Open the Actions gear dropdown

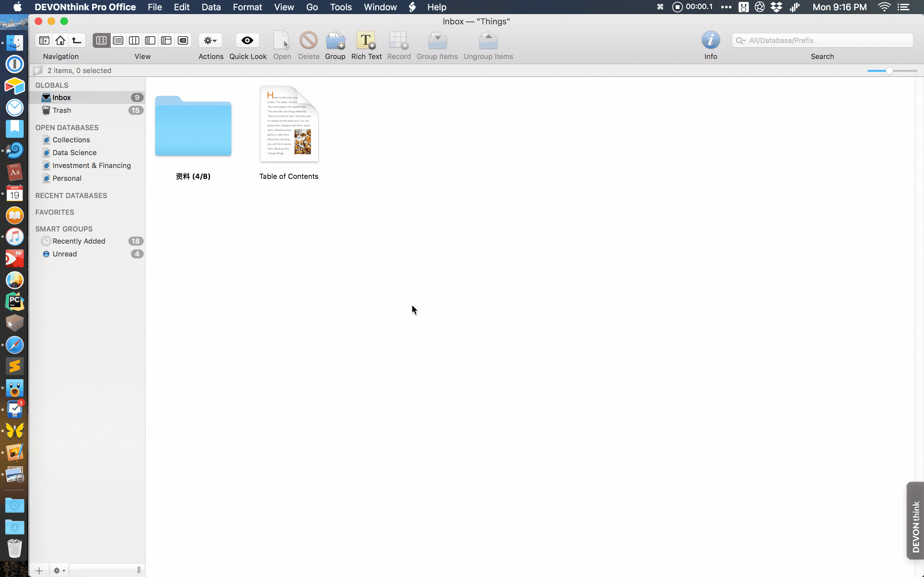(210, 40)
